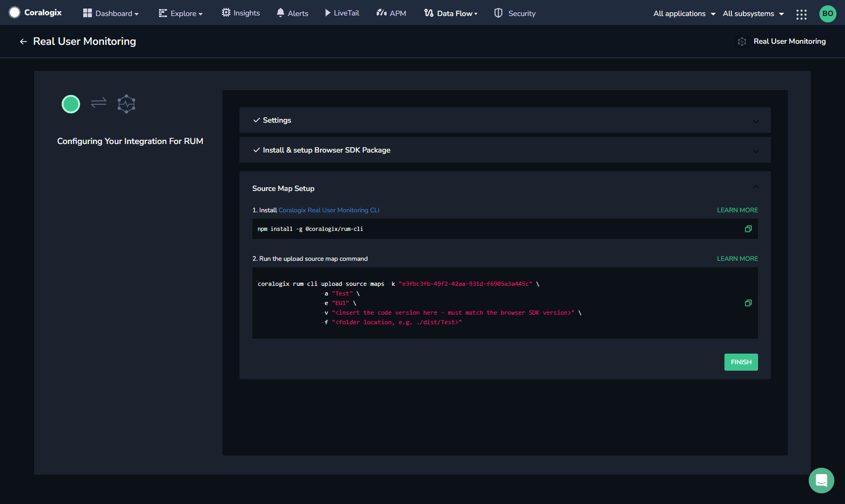Click the Security shield icon

point(498,13)
